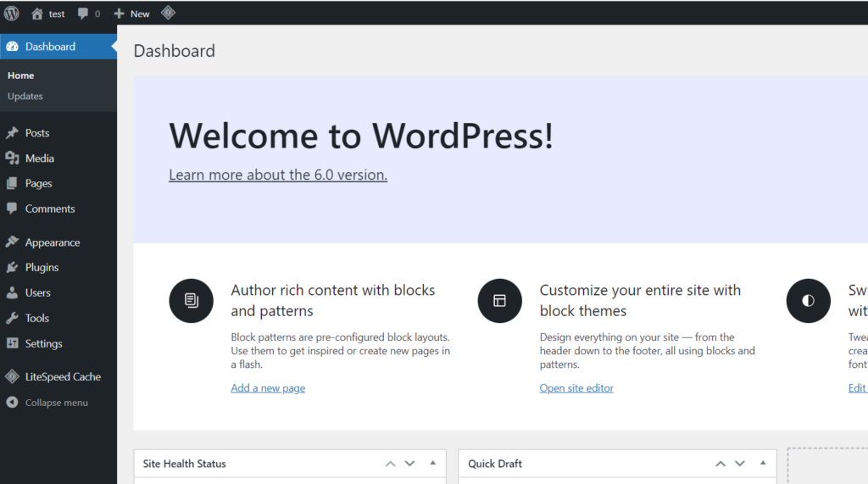Viewport: 868px width, 484px height.
Task: Move Site Health Status panel down
Action: [409, 464]
